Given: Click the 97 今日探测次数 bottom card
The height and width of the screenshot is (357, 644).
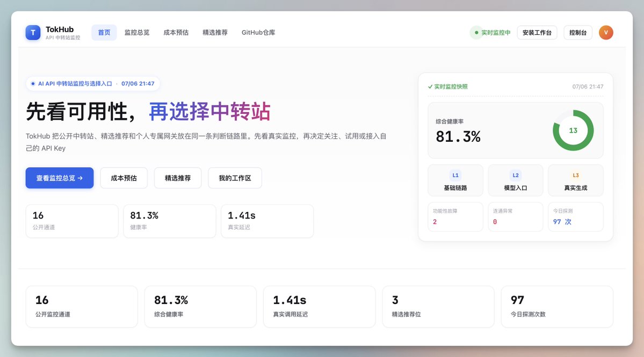Looking at the screenshot, I should coord(557,307).
